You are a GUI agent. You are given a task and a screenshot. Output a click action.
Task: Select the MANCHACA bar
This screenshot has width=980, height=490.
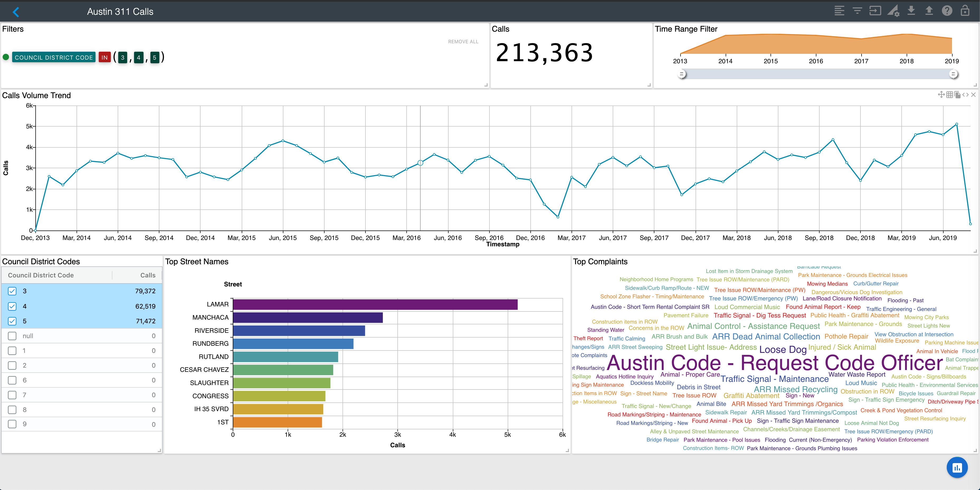[x=308, y=318]
